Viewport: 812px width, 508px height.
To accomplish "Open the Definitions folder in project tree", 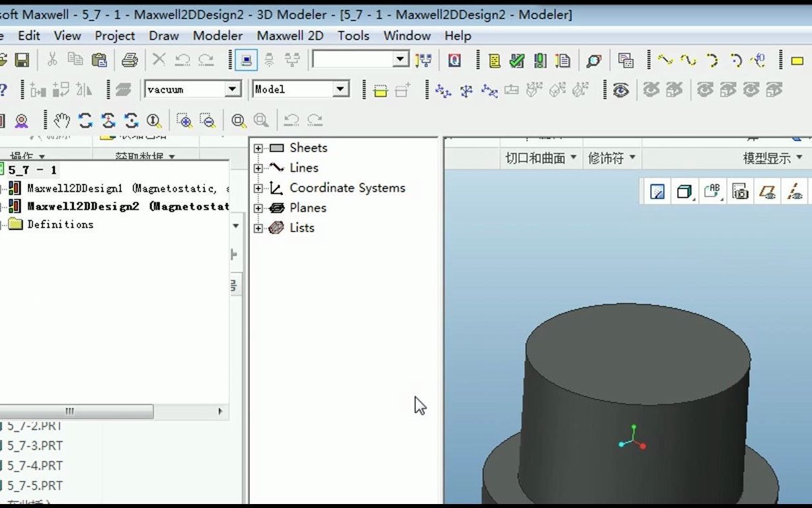I will click(60, 224).
